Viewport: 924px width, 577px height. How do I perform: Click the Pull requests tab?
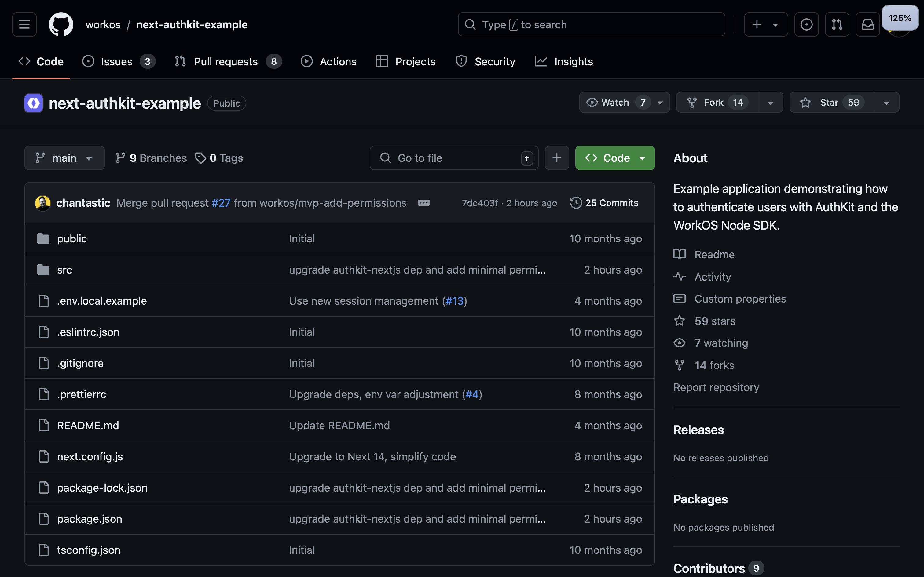tap(226, 60)
